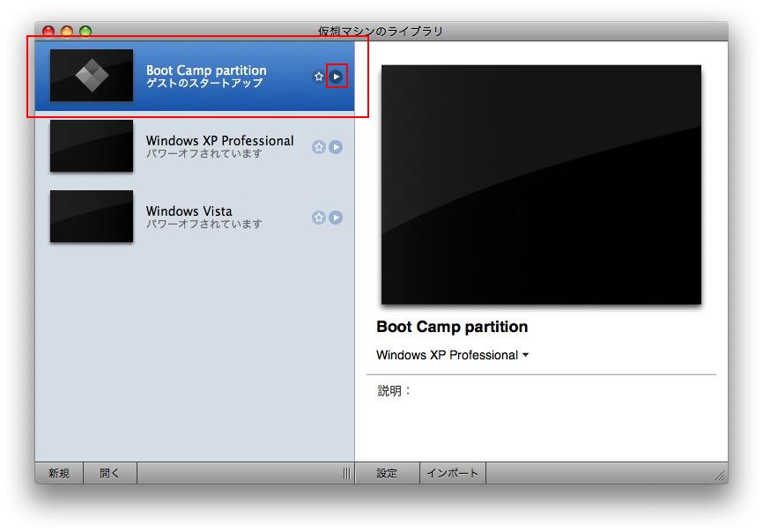Click the 設定 (Settings) button
Image resolution: width=763 pixels, height=532 pixels.
tap(388, 473)
